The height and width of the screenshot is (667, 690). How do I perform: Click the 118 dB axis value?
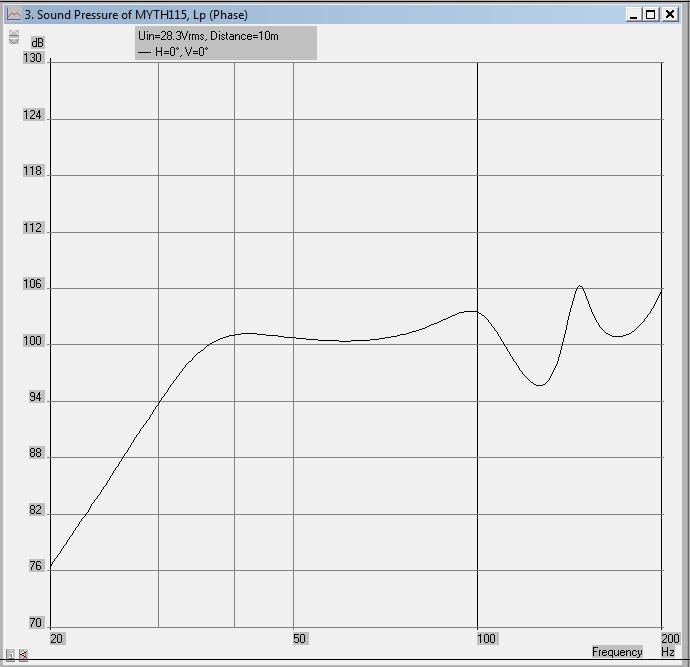(32, 171)
